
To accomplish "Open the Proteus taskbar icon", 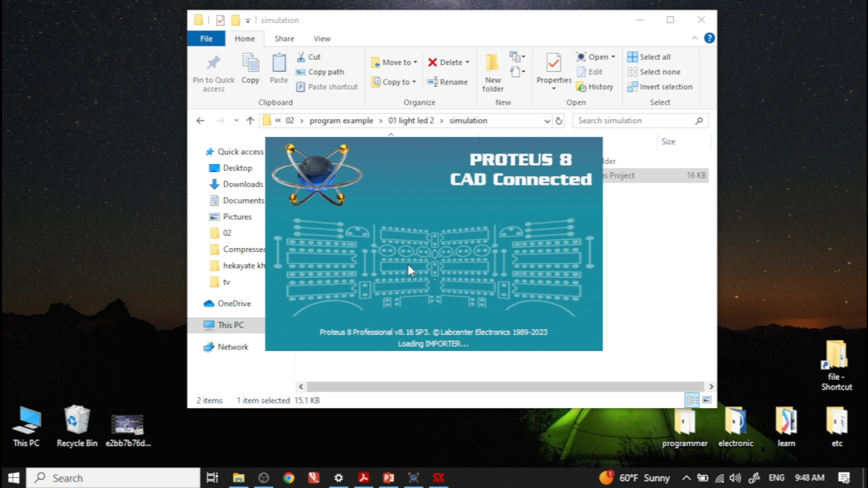I will (x=413, y=478).
